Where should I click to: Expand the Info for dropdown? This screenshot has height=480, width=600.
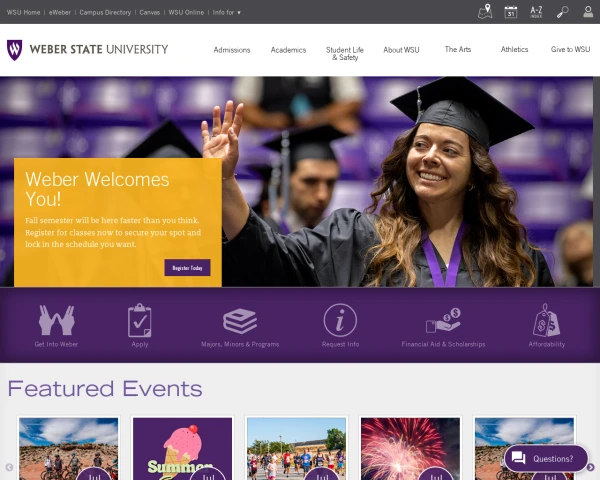pyautogui.click(x=227, y=12)
